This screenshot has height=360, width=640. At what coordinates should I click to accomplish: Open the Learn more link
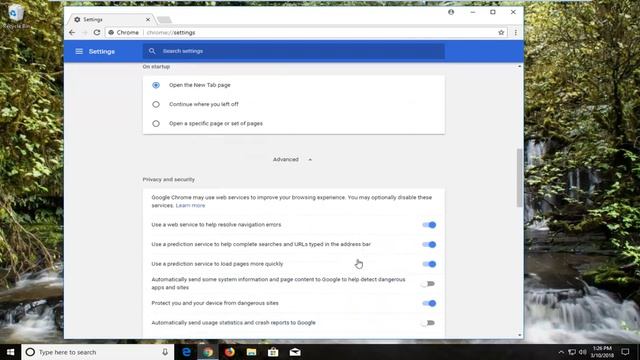(x=190, y=205)
